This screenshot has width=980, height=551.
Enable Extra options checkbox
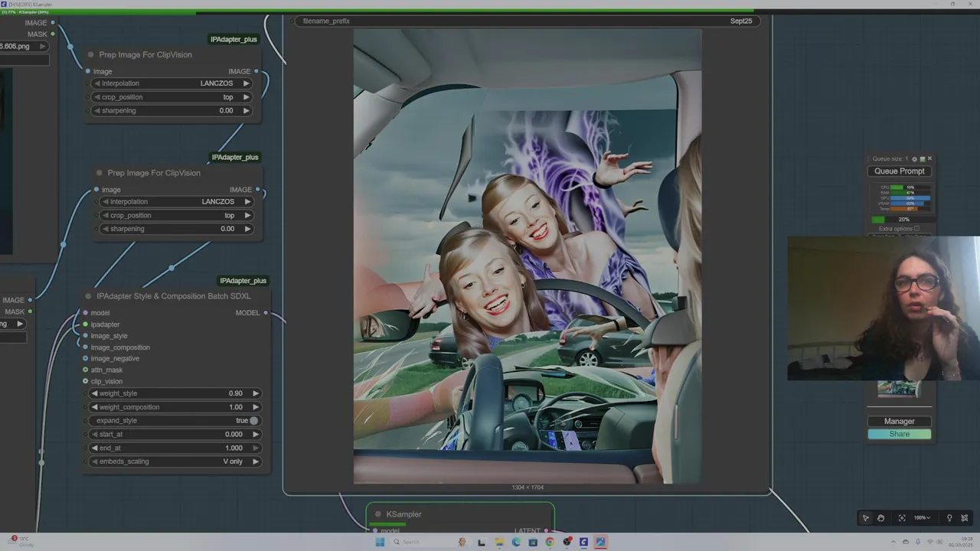[x=916, y=228]
